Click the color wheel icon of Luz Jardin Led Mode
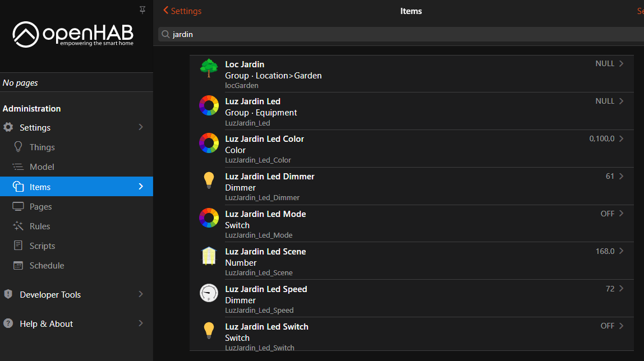 click(209, 218)
